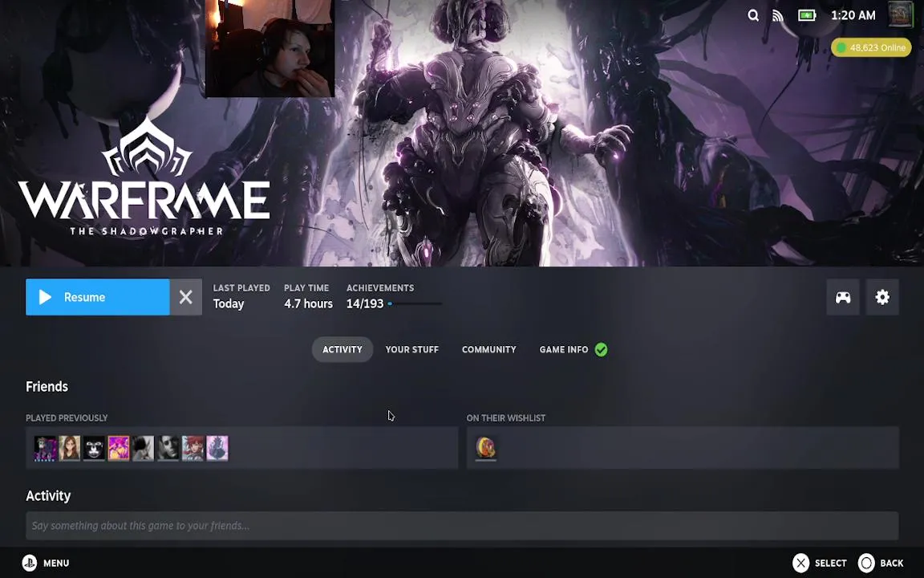Screen dimensions: 924x578
Task: Open the game settings gear
Action: tap(882, 297)
